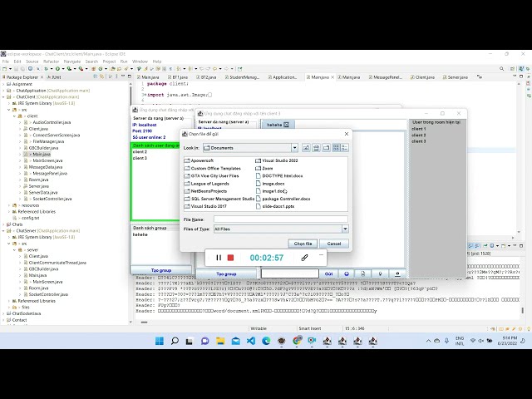Open File Explorer from taskbar
Image resolution: width=532 pixels, height=399 pixels.
coord(220,341)
